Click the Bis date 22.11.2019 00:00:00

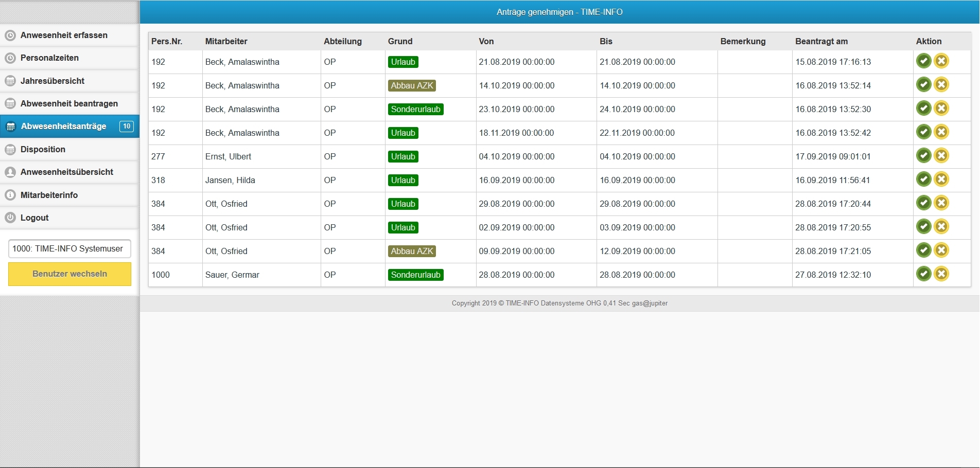[x=638, y=133]
